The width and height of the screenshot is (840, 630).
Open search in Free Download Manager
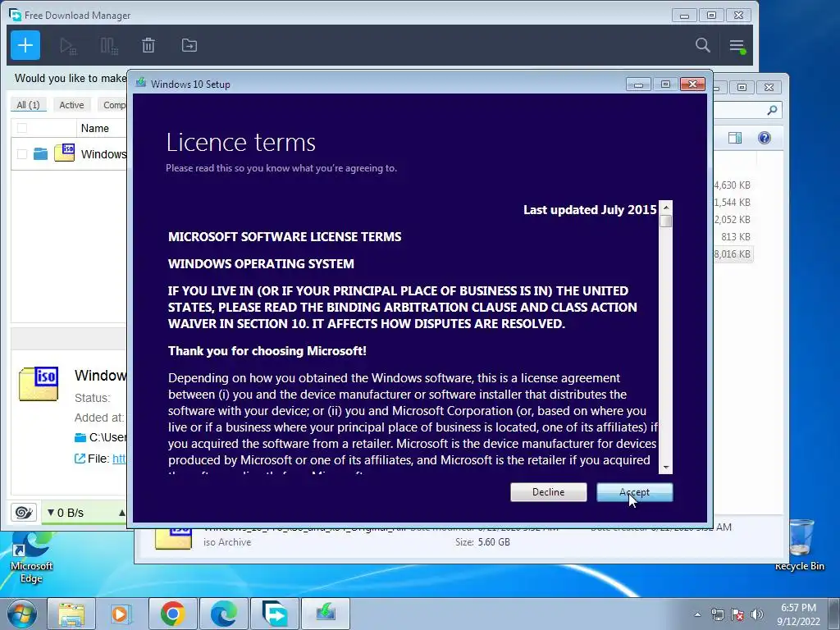pyautogui.click(x=703, y=46)
